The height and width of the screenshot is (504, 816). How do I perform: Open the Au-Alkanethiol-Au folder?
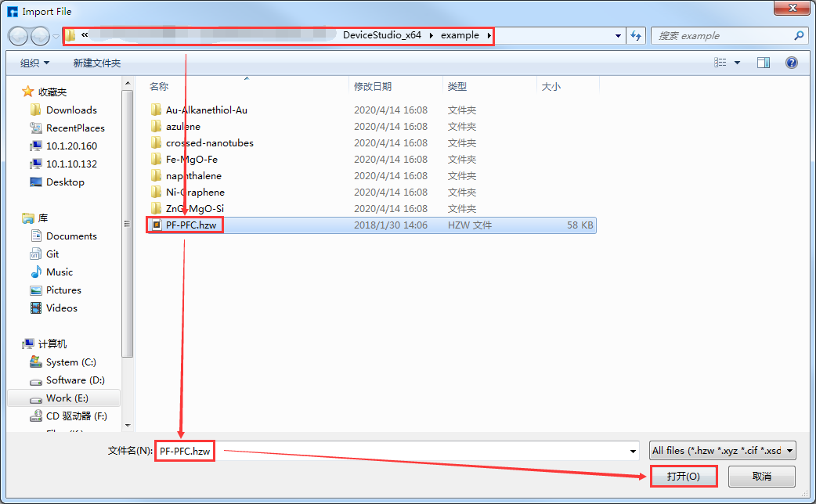click(206, 110)
